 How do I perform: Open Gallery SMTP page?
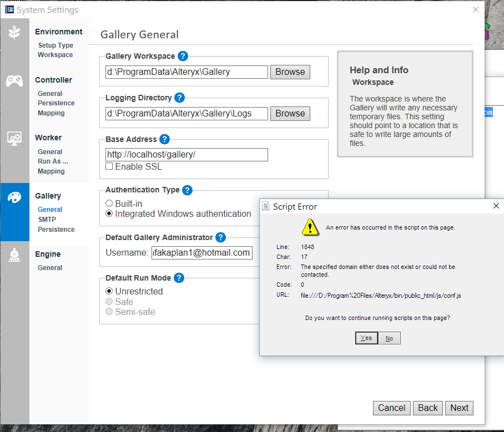(x=47, y=220)
